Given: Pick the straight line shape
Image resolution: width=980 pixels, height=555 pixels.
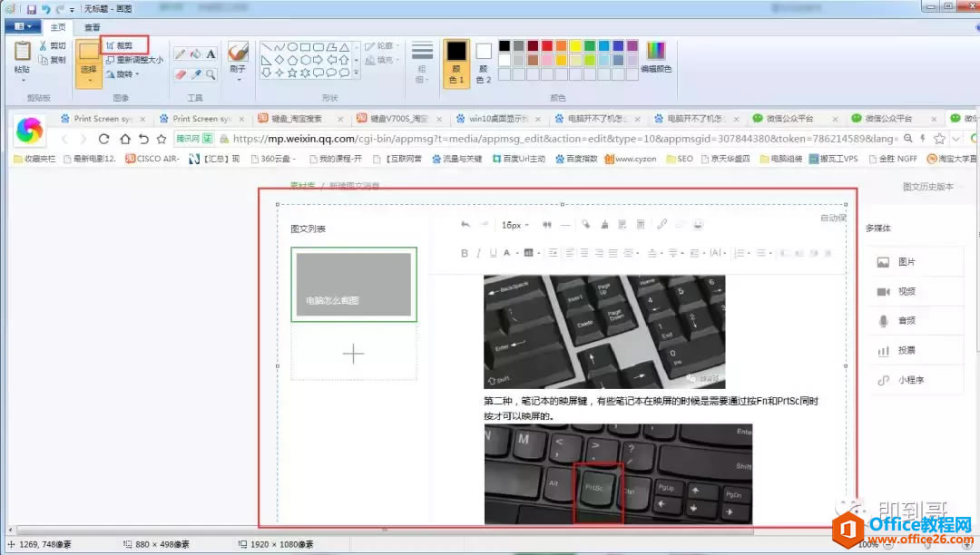Looking at the screenshot, I should [266, 47].
